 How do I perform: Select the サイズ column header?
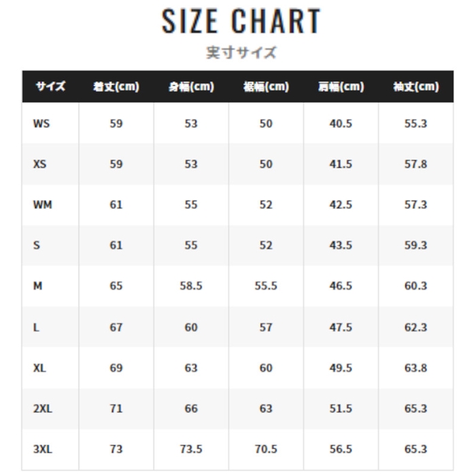(50, 86)
